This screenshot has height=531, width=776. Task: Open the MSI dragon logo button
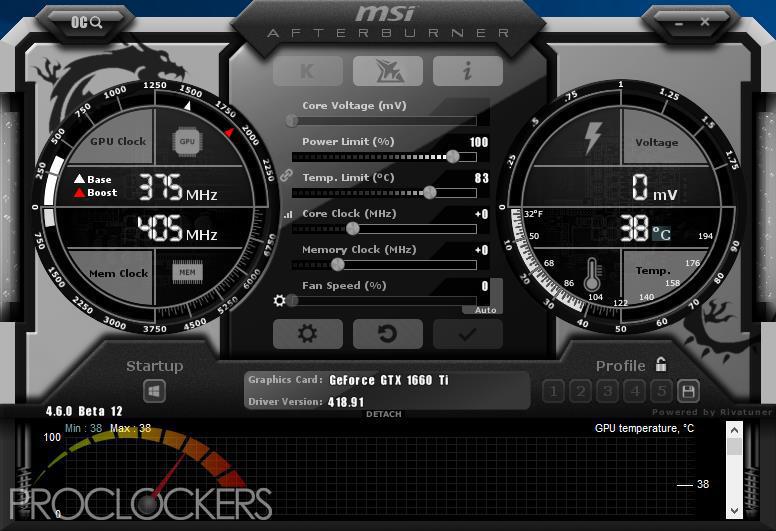click(388, 71)
